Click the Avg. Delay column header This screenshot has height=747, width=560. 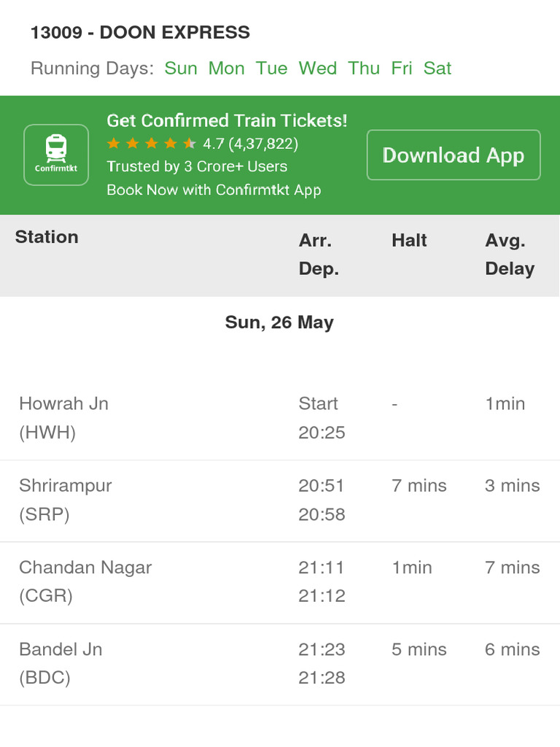click(510, 255)
